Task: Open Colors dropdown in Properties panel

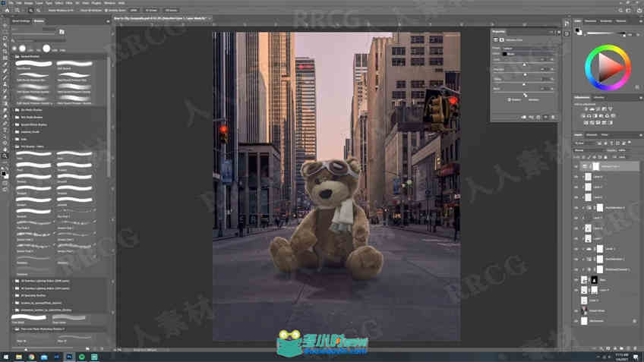Action: click(x=527, y=54)
